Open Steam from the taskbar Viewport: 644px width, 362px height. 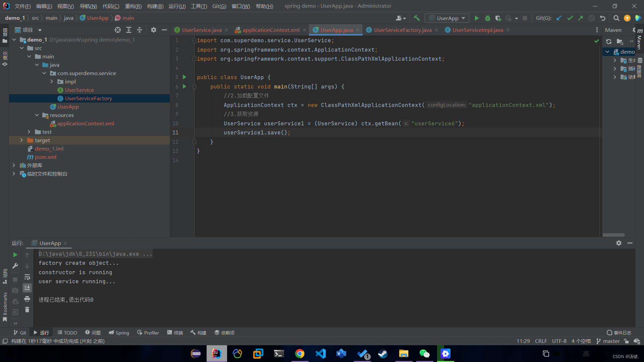point(383,354)
